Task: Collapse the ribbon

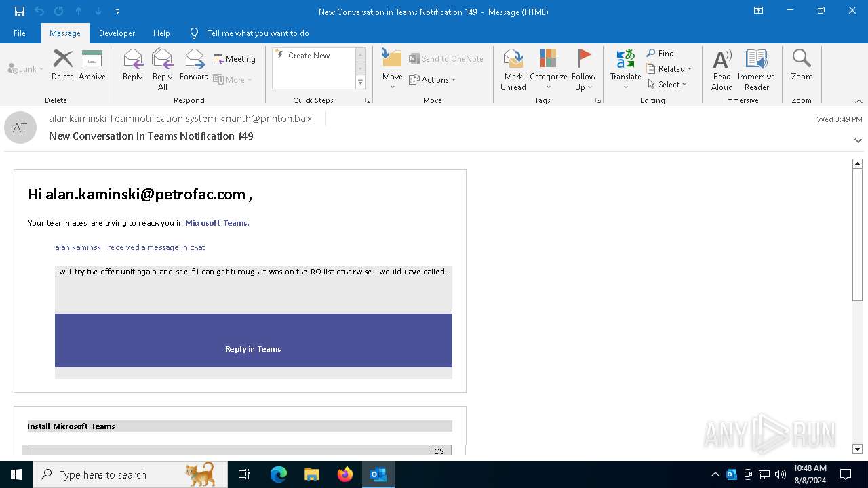Action: (859, 101)
